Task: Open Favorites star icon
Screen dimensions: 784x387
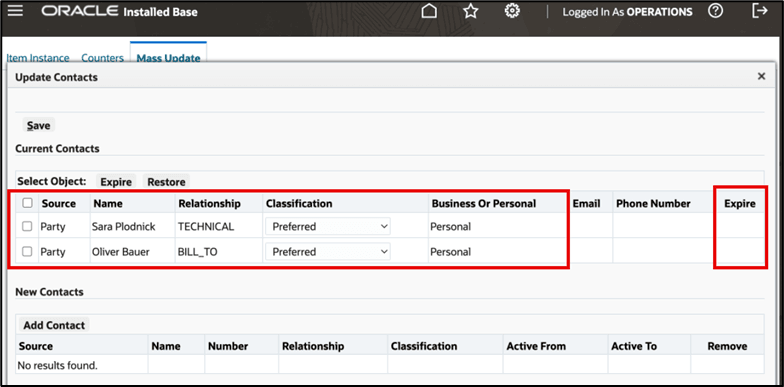Action: coord(470,11)
